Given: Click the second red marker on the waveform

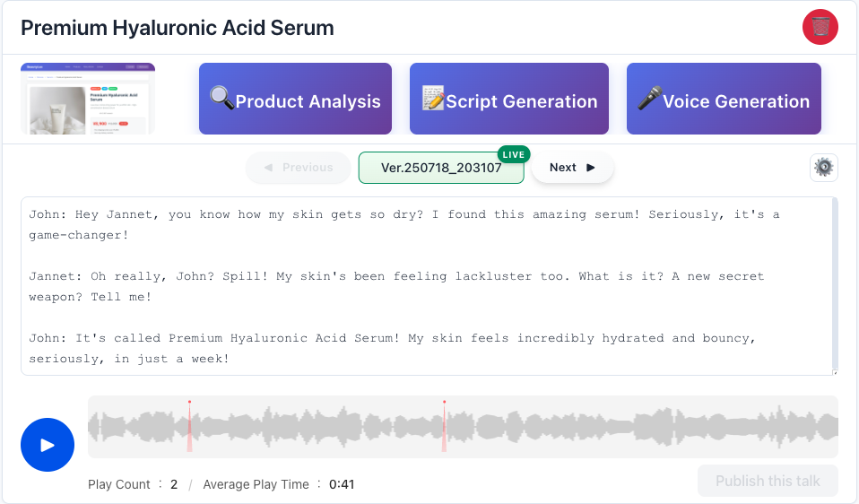Looking at the screenshot, I should (444, 427).
